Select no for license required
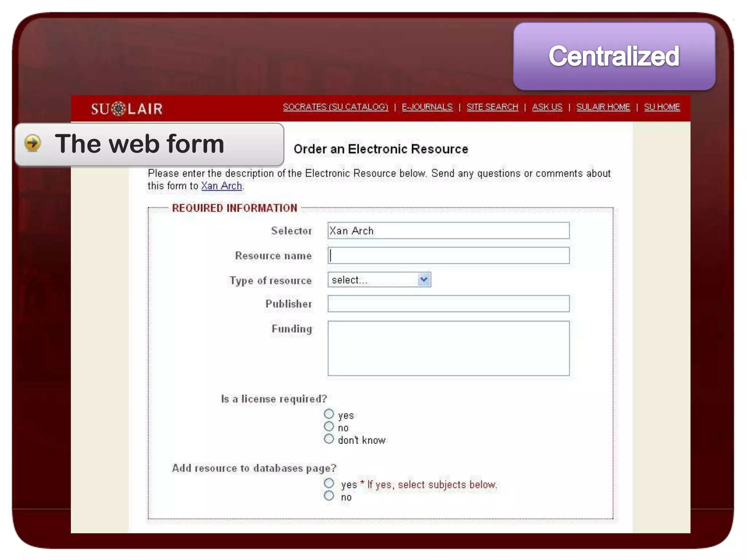This screenshot has height=560, width=747. 329,426
